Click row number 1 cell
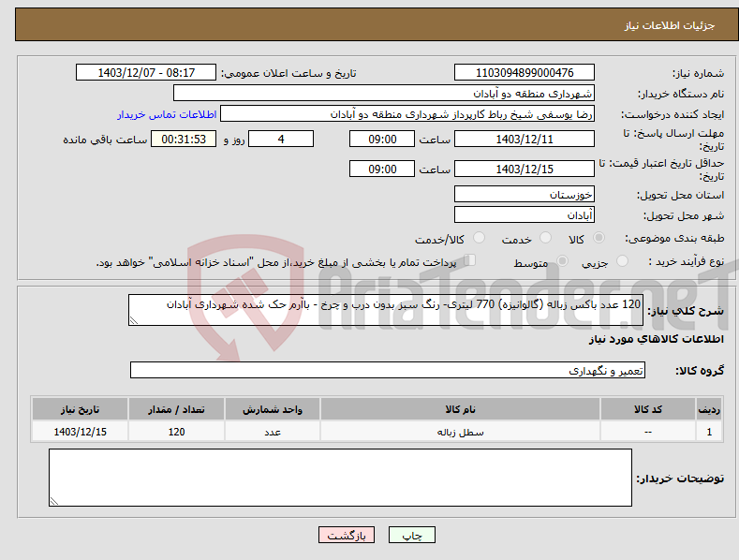 (709, 432)
